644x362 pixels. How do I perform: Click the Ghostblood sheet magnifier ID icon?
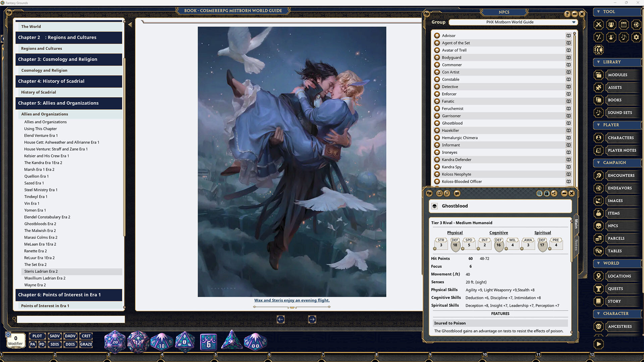539,193
